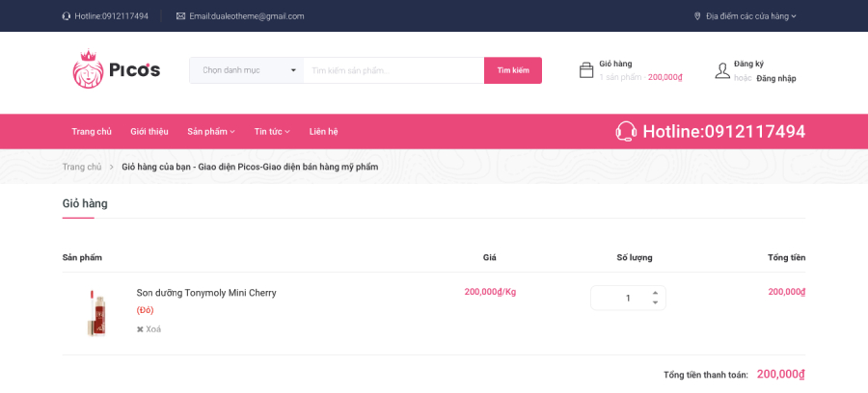Click the Email:dualeotheme@gmail.com text

coord(246,16)
